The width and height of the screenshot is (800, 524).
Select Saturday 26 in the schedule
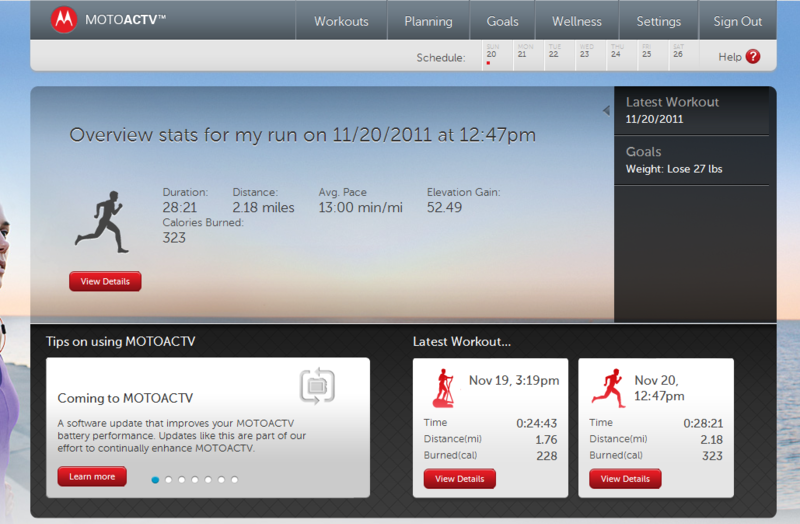684,55
